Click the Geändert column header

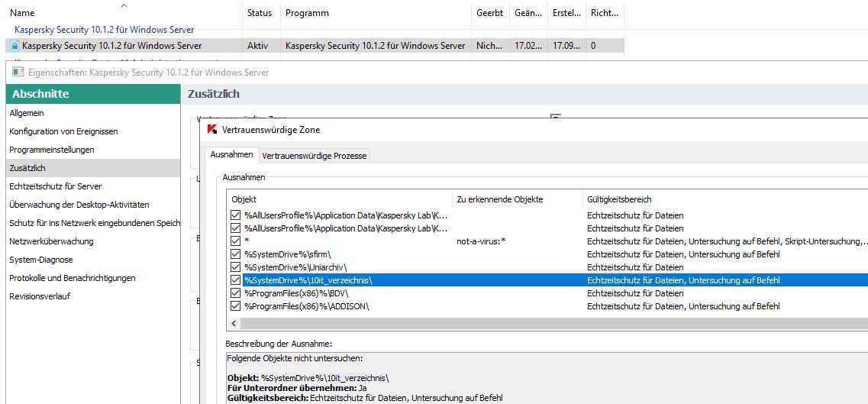528,13
